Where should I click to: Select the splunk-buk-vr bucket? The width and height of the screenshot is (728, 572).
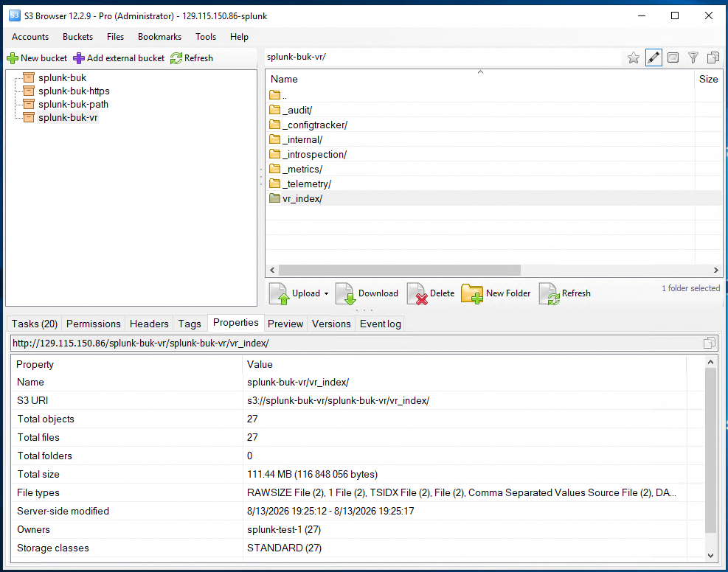coord(68,117)
